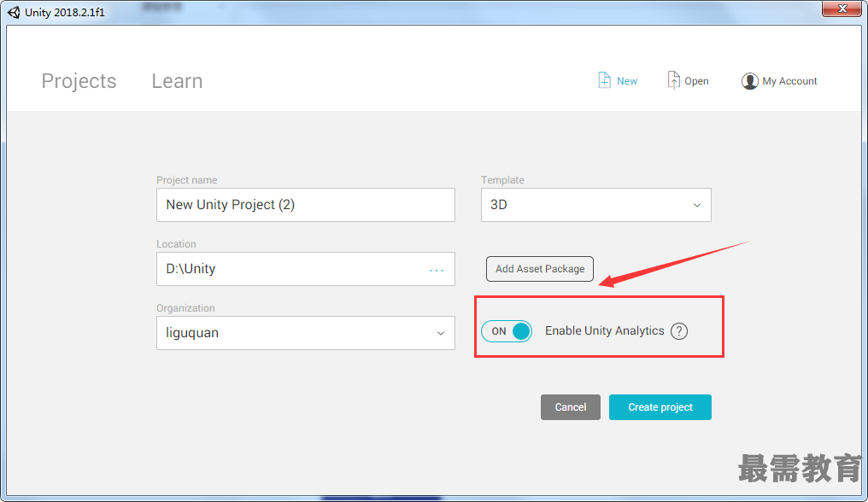868x502 pixels.
Task: Switch to the Learn tab
Action: (177, 81)
